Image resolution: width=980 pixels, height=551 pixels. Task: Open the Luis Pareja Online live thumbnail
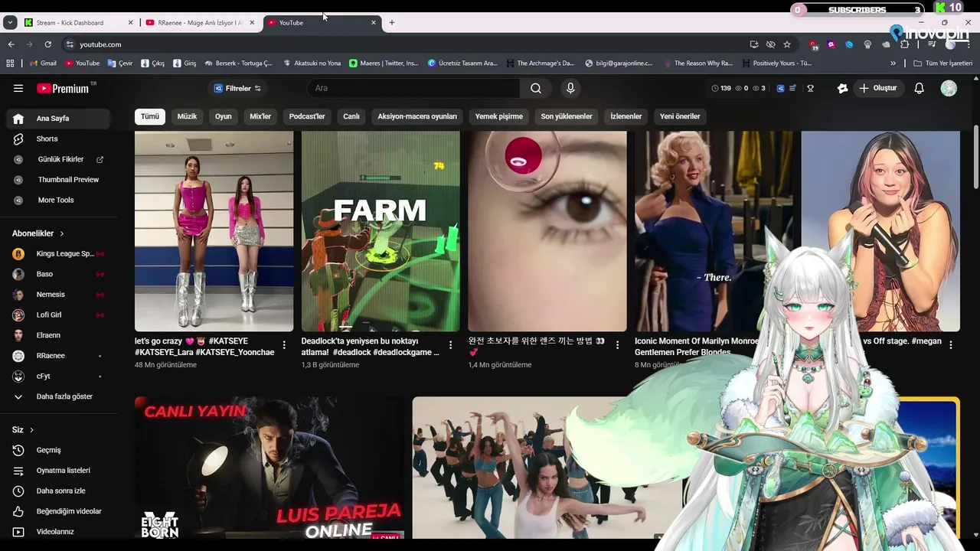point(269,468)
